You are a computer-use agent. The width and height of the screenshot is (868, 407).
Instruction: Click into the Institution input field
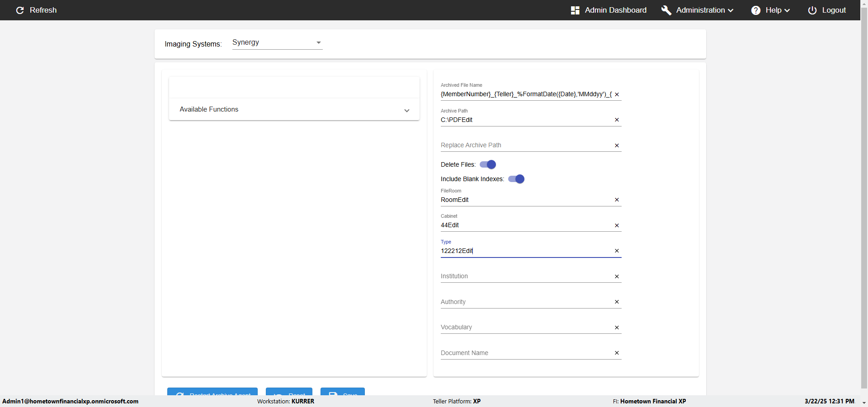click(524, 276)
